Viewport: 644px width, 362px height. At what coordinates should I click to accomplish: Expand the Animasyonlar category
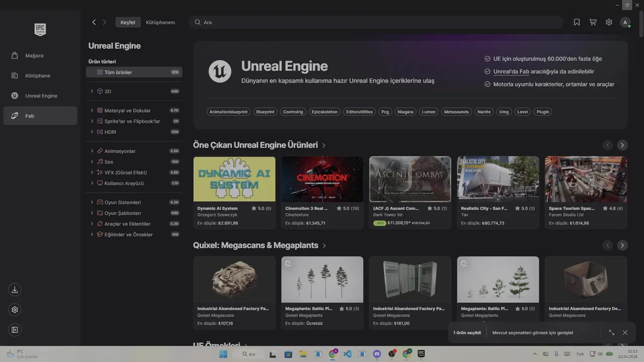click(92, 151)
